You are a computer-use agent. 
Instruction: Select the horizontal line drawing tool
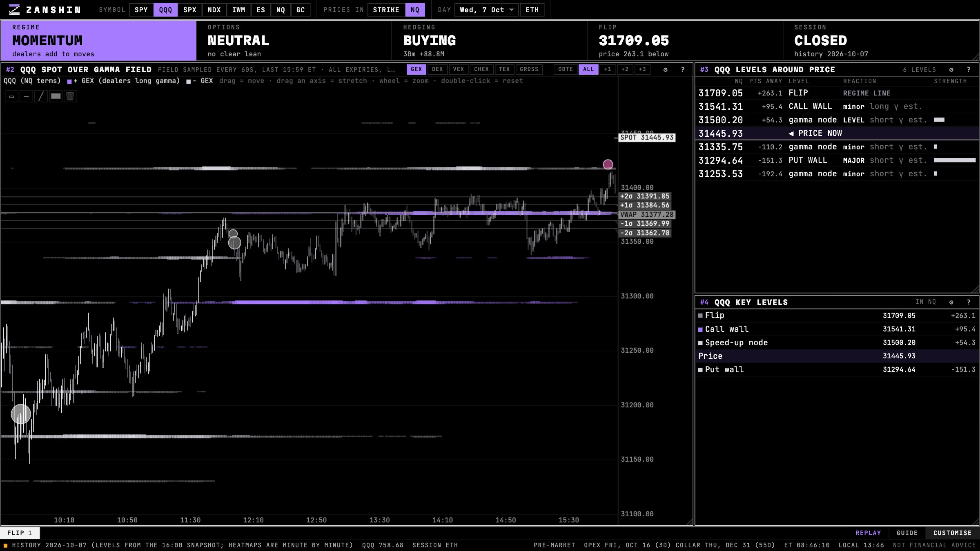(x=26, y=96)
